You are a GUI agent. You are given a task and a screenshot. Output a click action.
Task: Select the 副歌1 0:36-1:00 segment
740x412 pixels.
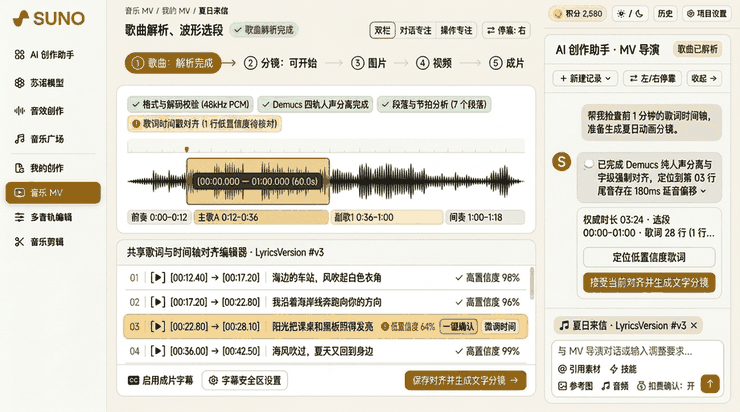(x=386, y=218)
